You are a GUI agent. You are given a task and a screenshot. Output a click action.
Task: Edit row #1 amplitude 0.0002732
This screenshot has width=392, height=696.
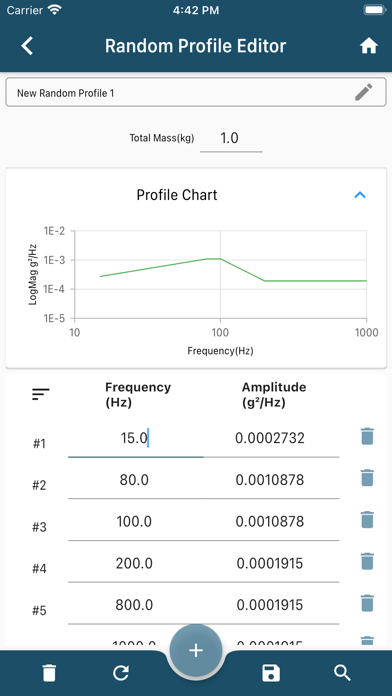coord(270,439)
